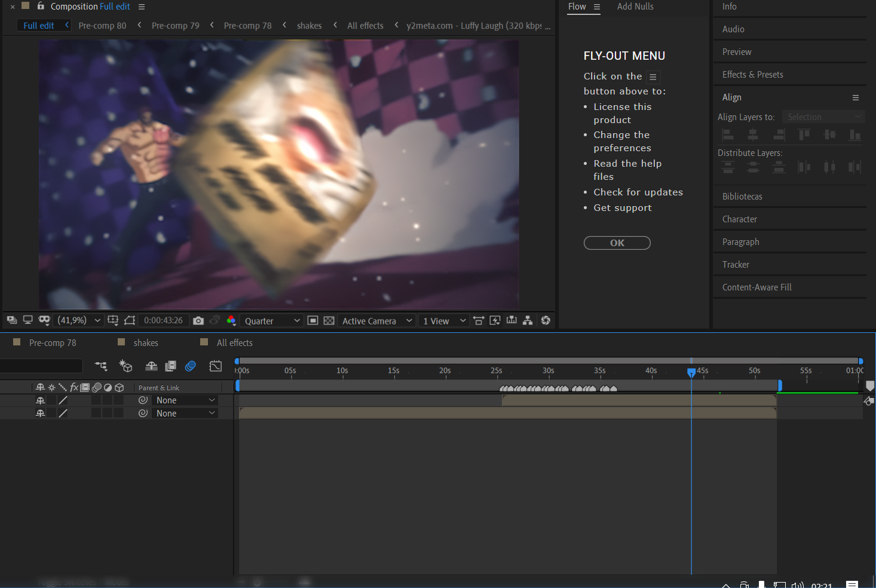Click the work area end handle

coord(780,386)
